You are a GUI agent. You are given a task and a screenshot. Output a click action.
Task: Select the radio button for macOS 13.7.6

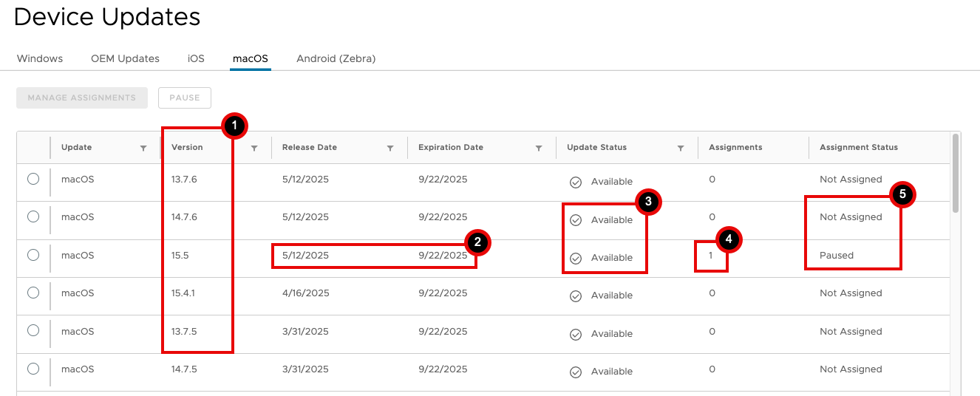[x=33, y=179]
